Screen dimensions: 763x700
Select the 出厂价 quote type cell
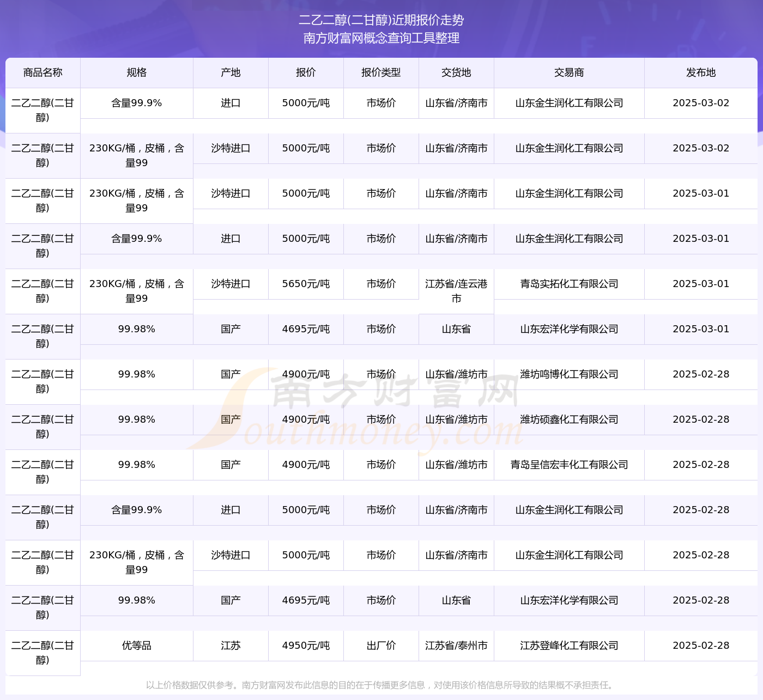click(x=381, y=646)
